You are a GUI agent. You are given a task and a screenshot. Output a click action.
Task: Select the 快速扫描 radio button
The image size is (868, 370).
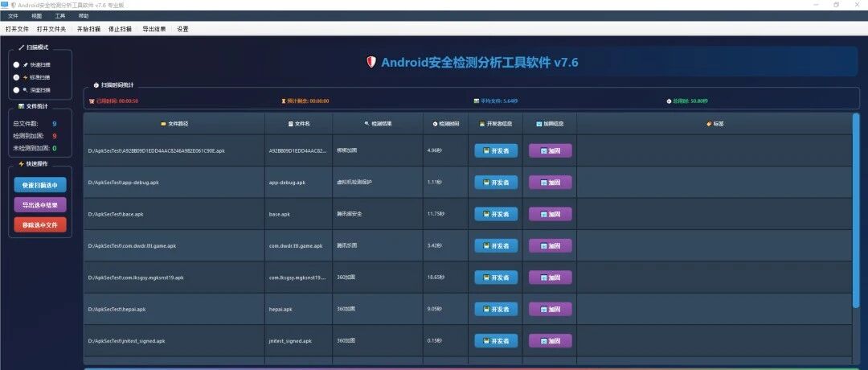17,65
